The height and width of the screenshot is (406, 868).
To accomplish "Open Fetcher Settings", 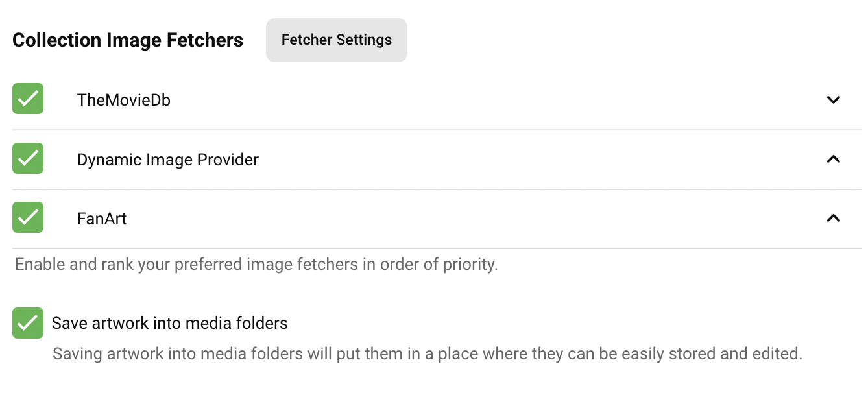I will (336, 40).
